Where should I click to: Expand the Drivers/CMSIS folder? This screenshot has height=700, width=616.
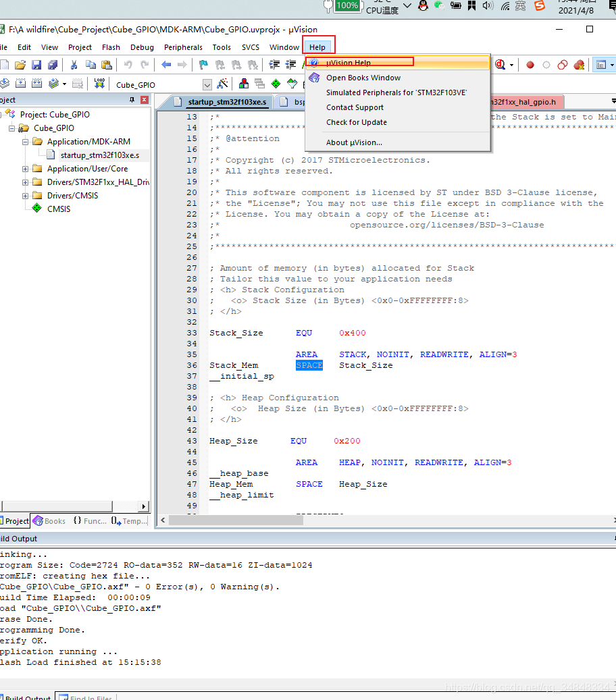pyautogui.click(x=26, y=196)
